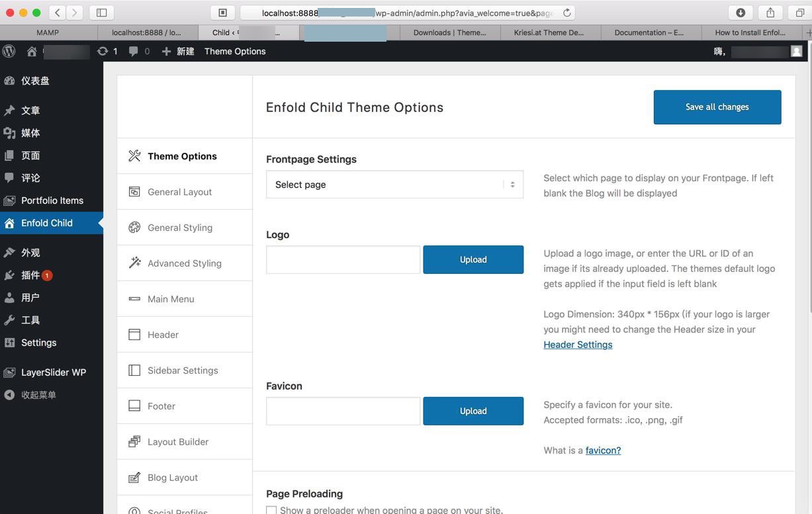Open 插件 plugins menu

pos(52,275)
